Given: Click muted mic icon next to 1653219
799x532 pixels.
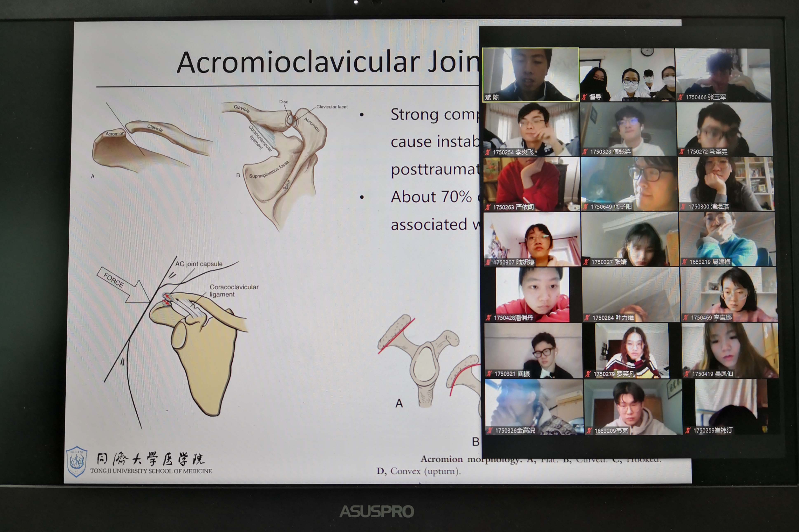Looking at the screenshot, I should pyautogui.click(x=685, y=262).
